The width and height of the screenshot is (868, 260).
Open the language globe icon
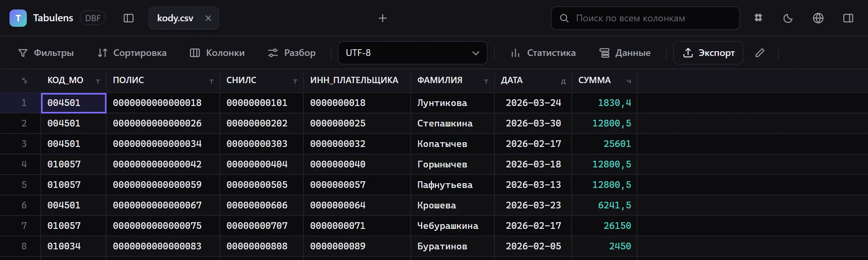818,18
